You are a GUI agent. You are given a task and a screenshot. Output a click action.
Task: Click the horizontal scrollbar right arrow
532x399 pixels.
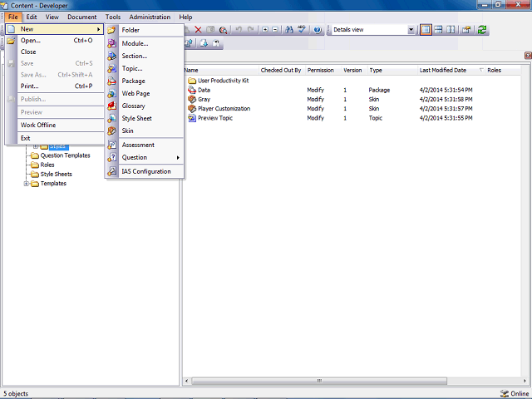(525, 381)
